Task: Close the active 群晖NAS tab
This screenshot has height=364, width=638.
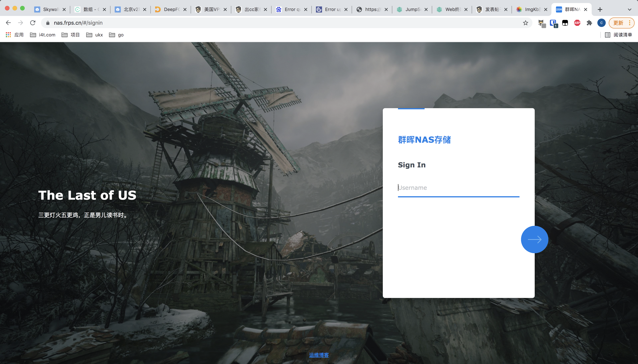Action: point(585,9)
